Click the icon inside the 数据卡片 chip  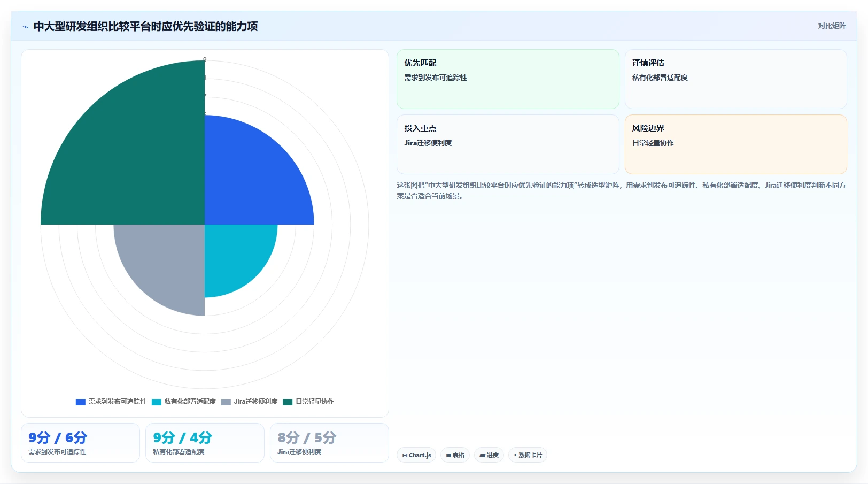[x=515, y=455]
